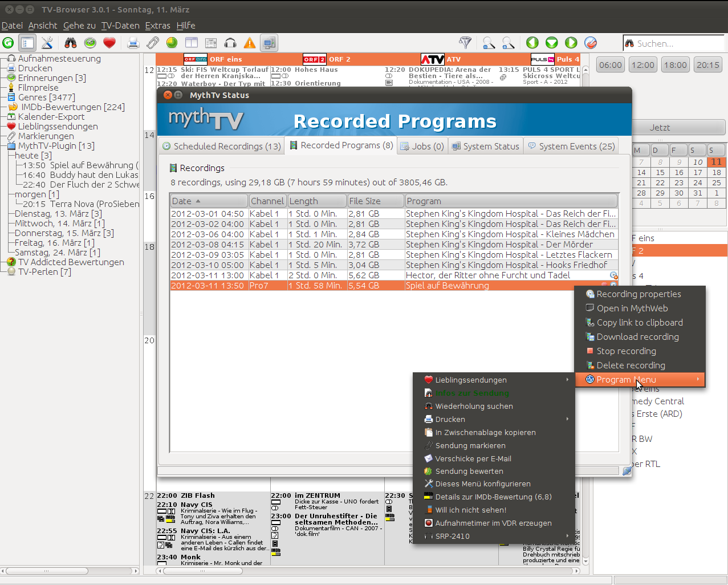Toggle the plugin tree view toolbar button

(x=27, y=43)
